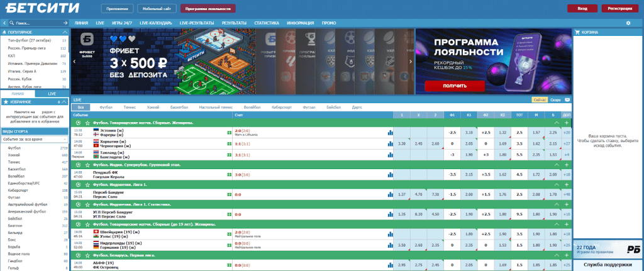Select Хоккей in the sports list

click(14, 155)
